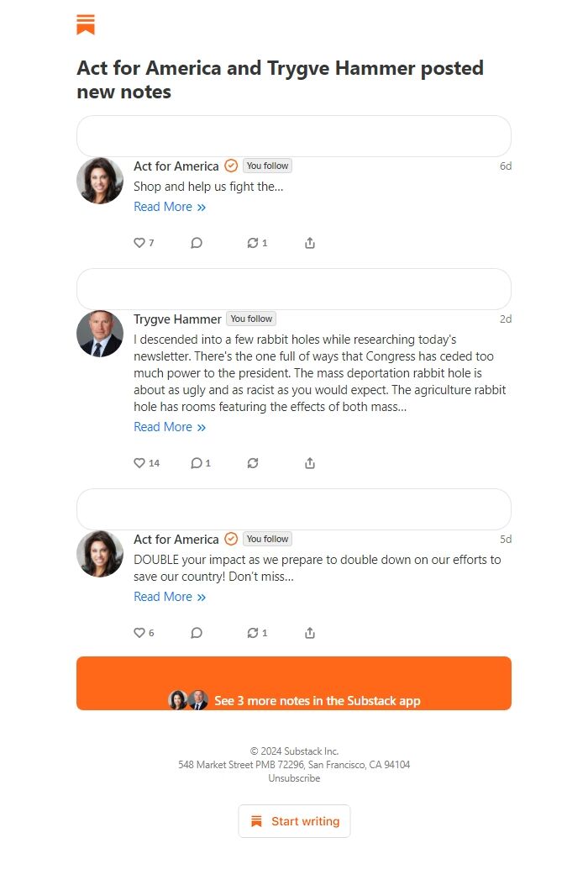Screen dimensions: 588x880
Task: Like Trygve Hammer's rabbit holes note
Action: coord(146,463)
